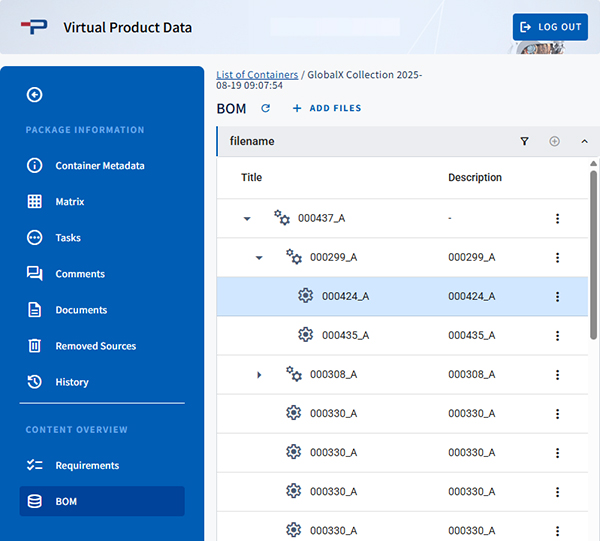Click the BOM refresh icon
Screen dimensions: 600x541
pyautogui.click(x=265, y=108)
